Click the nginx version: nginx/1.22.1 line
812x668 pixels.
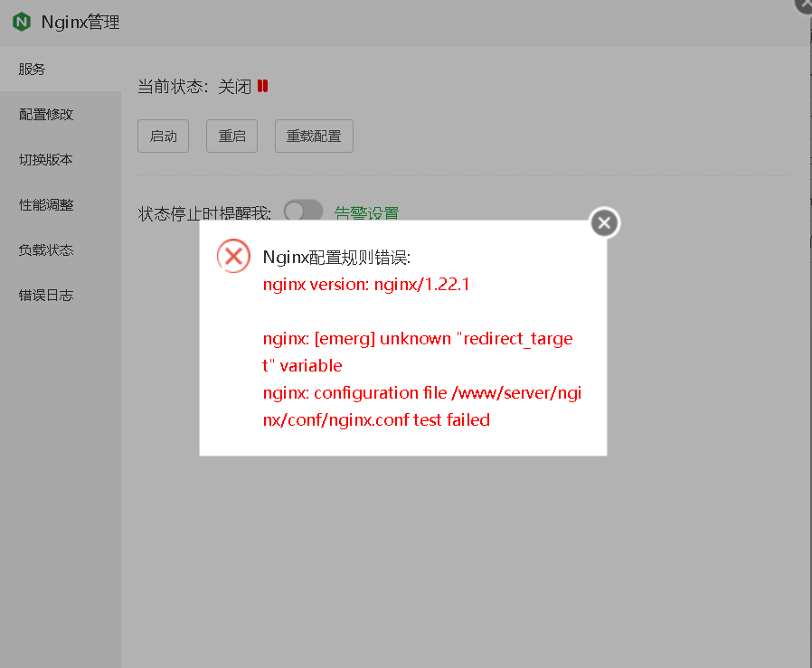366,285
